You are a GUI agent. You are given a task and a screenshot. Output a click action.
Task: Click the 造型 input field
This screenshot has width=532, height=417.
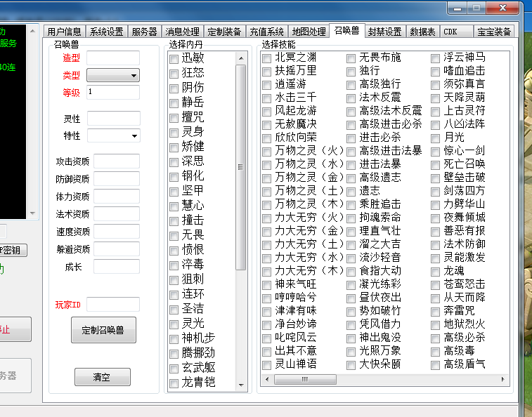click(113, 58)
